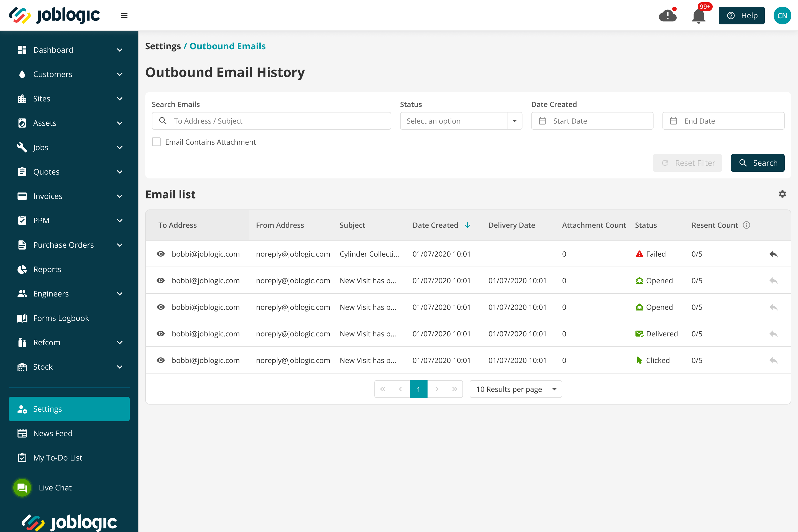Open email list column settings gear
Viewport: 798px width, 532px height.
pos(782,194)
